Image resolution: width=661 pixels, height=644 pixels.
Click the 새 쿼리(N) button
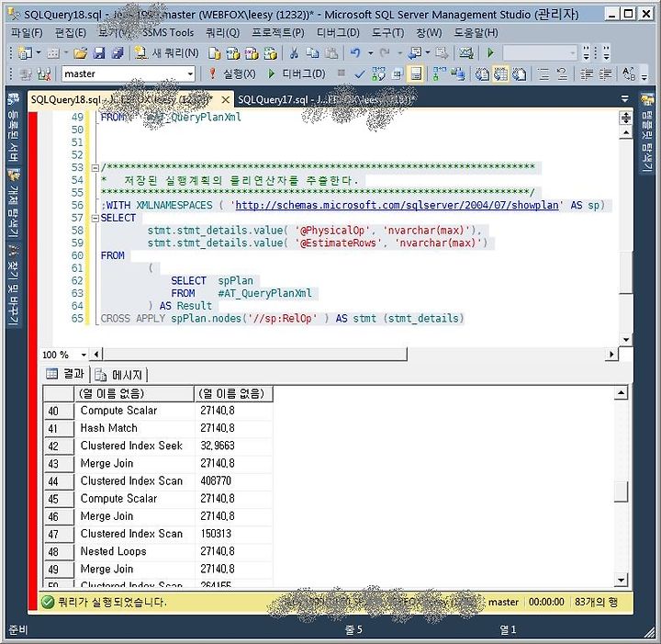click(167, 52)
